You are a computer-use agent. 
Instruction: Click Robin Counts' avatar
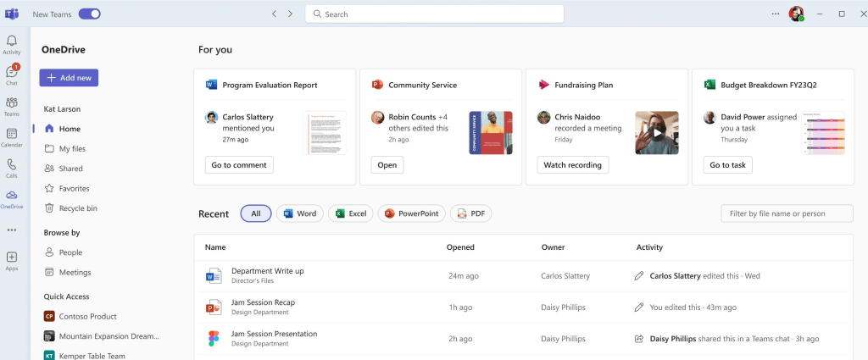(377, 117)
